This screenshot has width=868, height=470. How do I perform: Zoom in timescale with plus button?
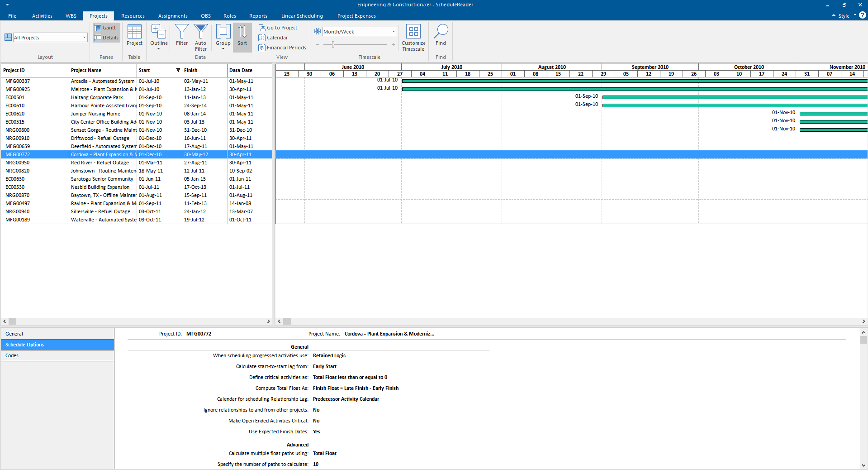click(x=393, y=44)
